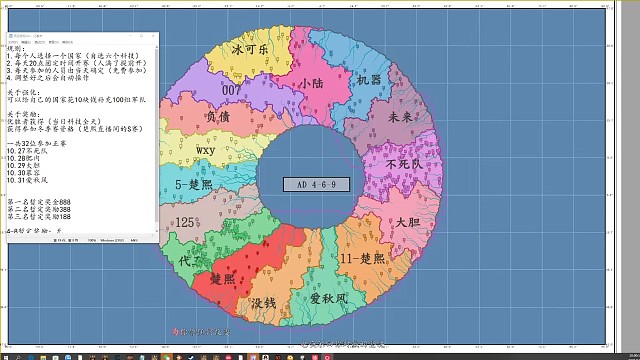
Task: Select the orange 11-楚熙 territory label
Action: coord(362,258)
